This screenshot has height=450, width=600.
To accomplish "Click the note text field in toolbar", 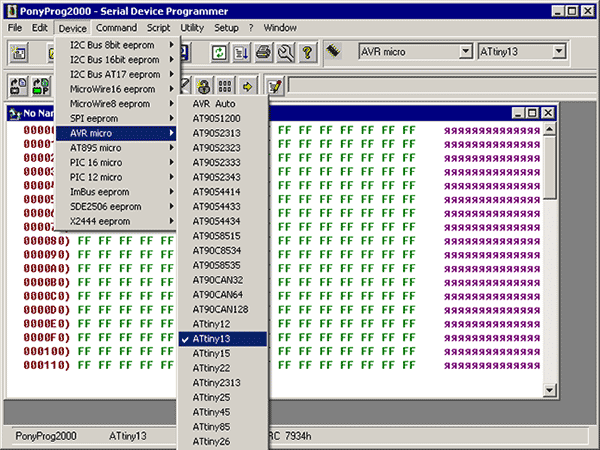I will tap(443, 86).
